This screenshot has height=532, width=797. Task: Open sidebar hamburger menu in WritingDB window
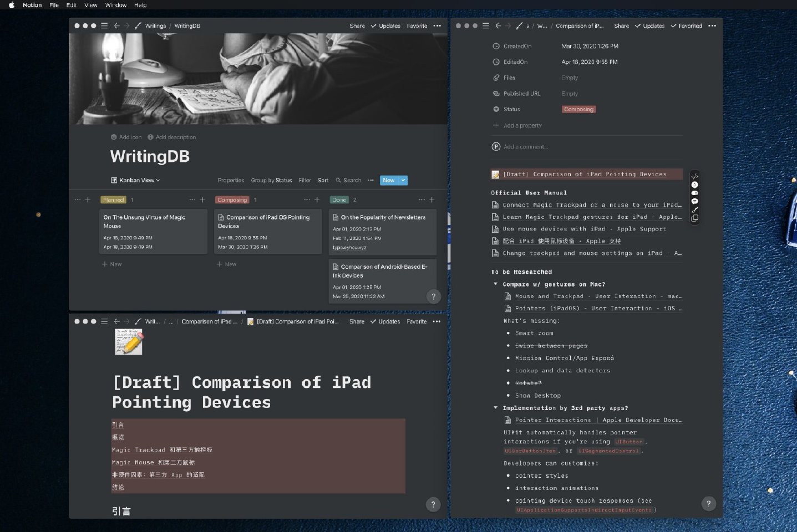pyautogui.click(x=104, y=25)
